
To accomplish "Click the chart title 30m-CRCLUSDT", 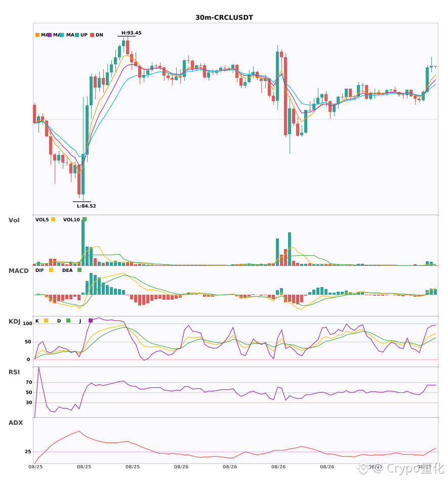I will [224, 18].
